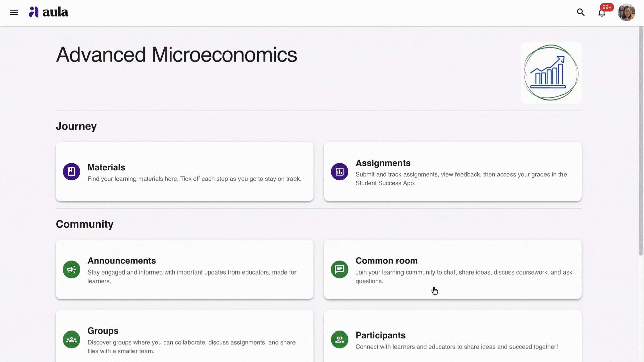
Task: Open the hamburger navigation menu
Action: pyautogui.click(x=14, y=12)
